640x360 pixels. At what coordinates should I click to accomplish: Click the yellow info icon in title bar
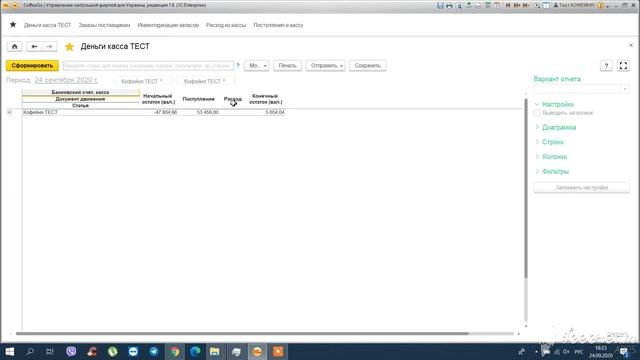point(601,5)
